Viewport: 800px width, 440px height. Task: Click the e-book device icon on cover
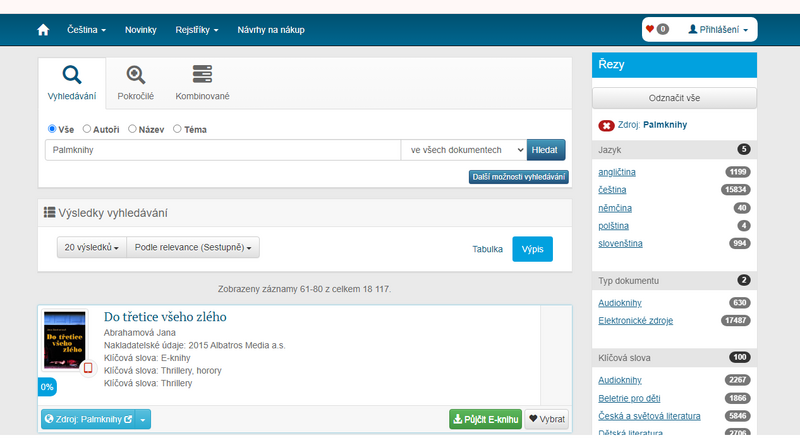[88, 368]
